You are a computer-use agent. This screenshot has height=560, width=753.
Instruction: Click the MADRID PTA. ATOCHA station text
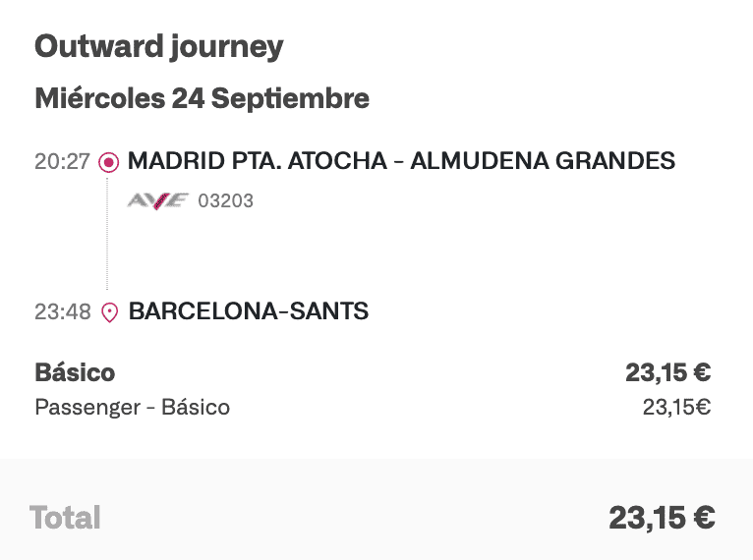[258, 161]
